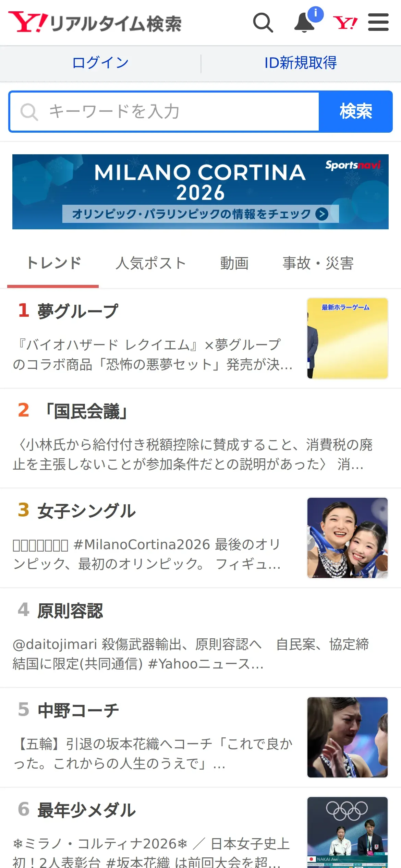Show the 事故・災害 tab
The width and height of the screenshot is (401, 868).
pyautogui.click(x=318, y=263)
